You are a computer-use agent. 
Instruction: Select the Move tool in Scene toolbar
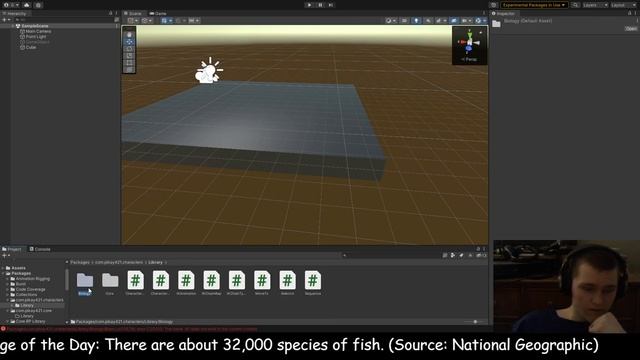[x=129, y=42]
